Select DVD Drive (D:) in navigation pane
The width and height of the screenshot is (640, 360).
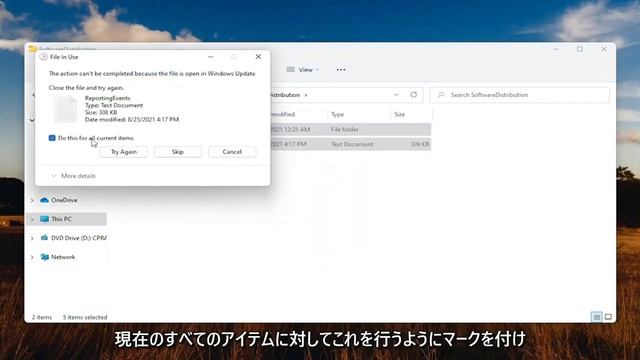[x=73, y=238]
